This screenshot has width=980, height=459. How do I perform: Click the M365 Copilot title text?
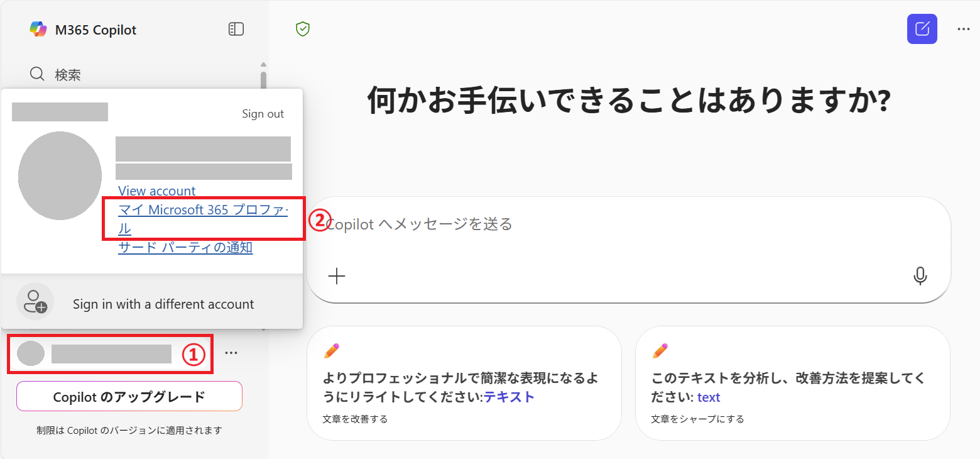click(x=95, y=30)
